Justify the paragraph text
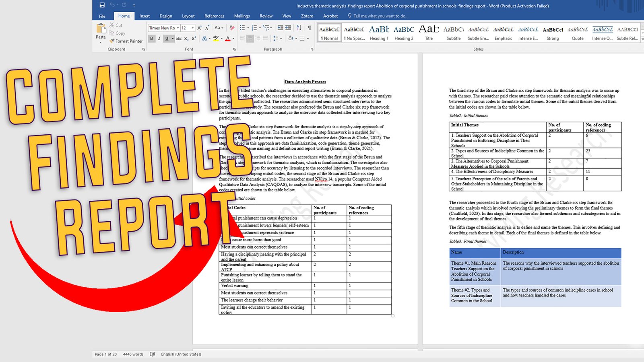The image size is (644, 362). pos(265,39)
